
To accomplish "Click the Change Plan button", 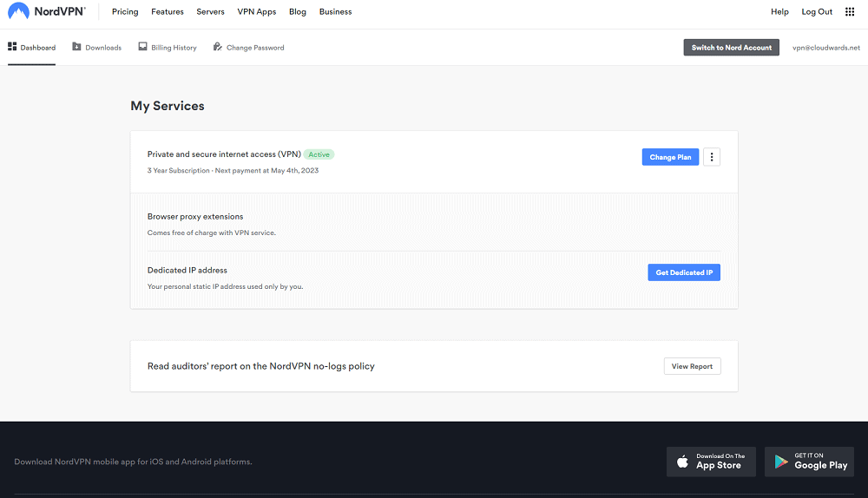I will (670, 157).
